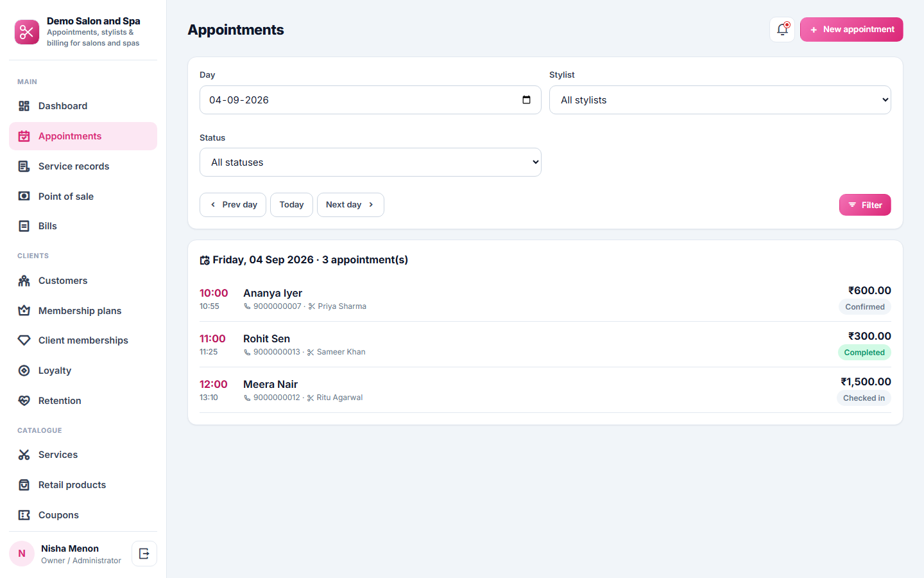
Task: Click the Point of sale icon
Action: coord(24,197)
